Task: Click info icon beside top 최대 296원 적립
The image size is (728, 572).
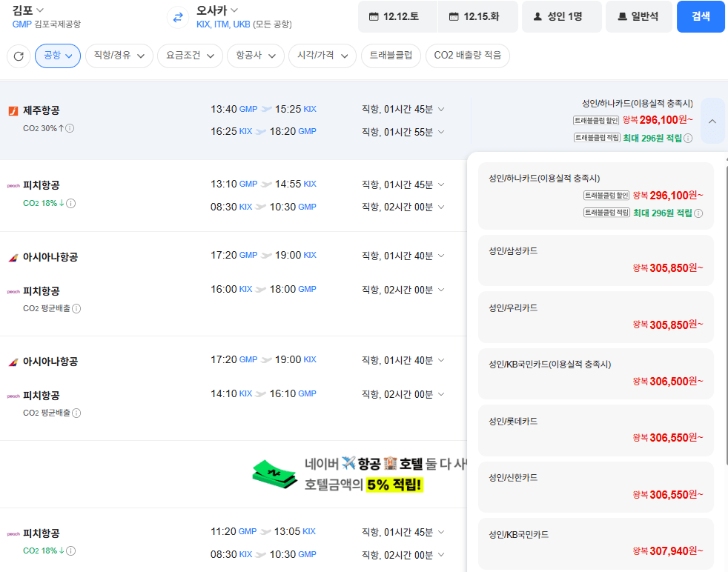Action: 688,138
